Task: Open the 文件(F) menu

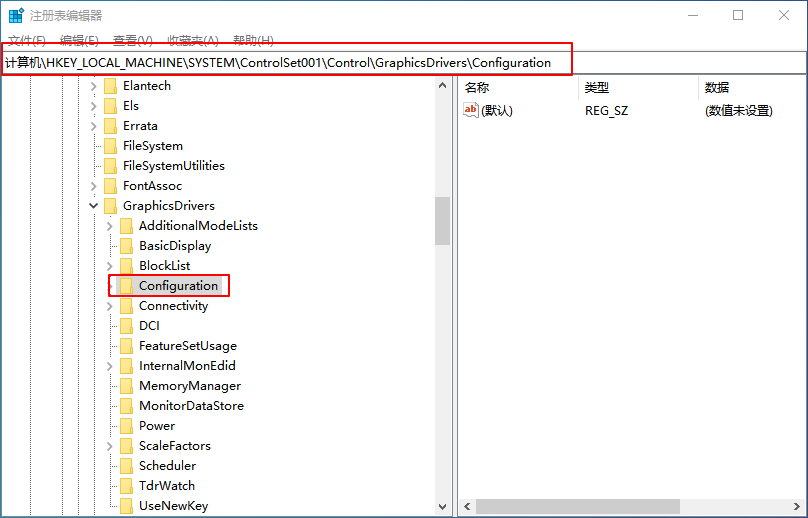Action: tap(27, 40)
